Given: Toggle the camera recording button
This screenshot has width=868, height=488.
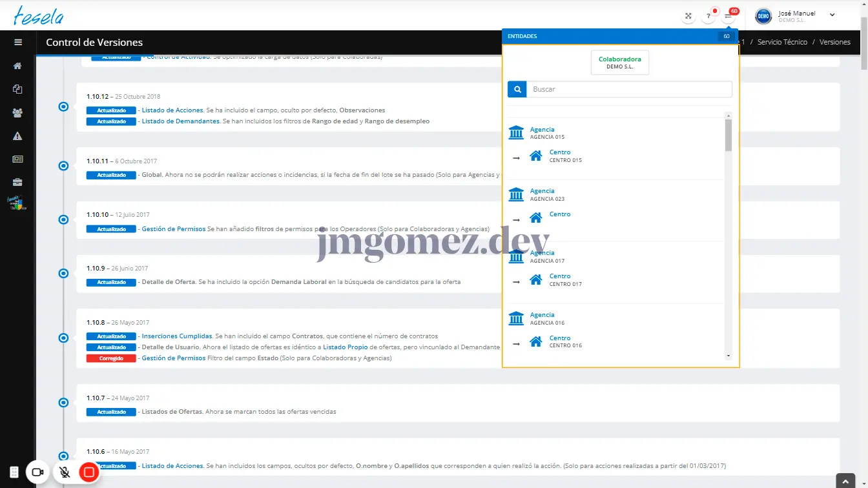Looking at the screenshot, I should [x=37, y=473].
